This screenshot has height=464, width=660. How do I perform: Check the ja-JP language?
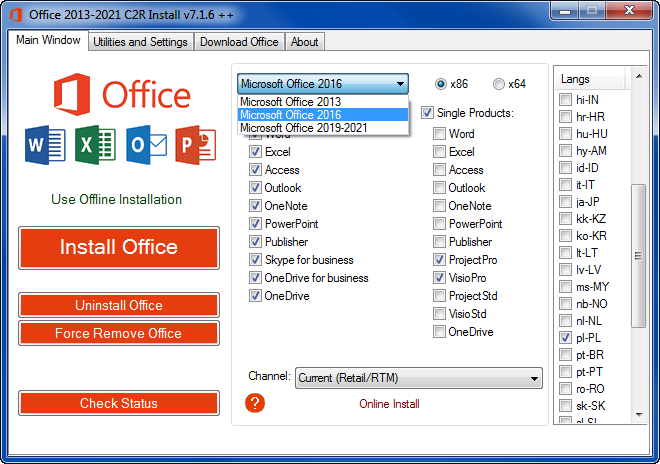565,202
